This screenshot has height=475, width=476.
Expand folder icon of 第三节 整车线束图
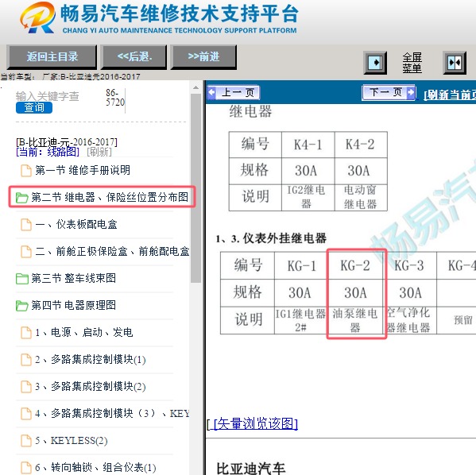(22, 279)
